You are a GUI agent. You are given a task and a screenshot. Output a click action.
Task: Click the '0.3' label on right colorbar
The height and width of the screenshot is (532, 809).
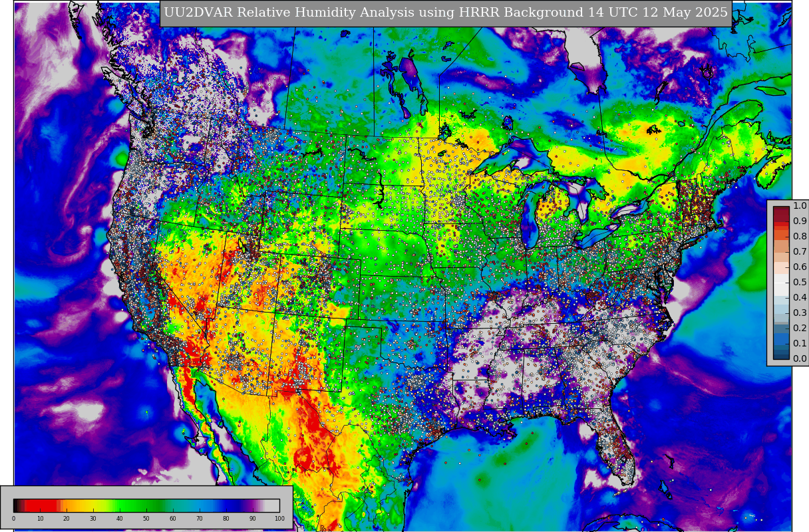[800, 313]
